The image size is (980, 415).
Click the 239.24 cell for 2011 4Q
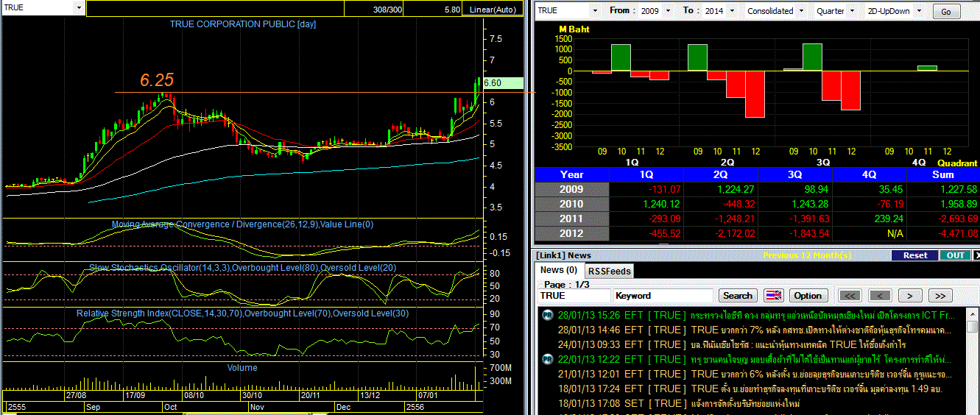[870, 219]
